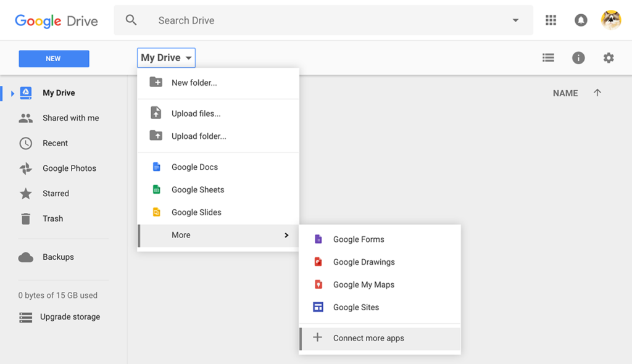Switch to list view layout
The image size is (632, 364).
548,57
